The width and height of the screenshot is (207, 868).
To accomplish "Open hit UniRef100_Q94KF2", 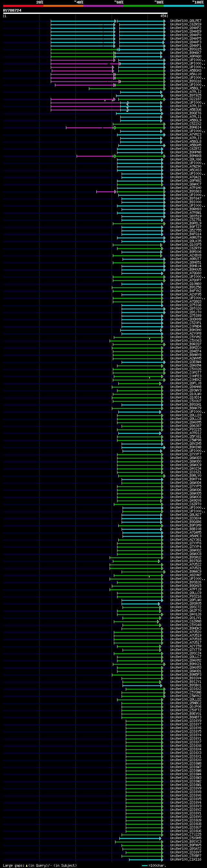I will click(x=186, y=28).
